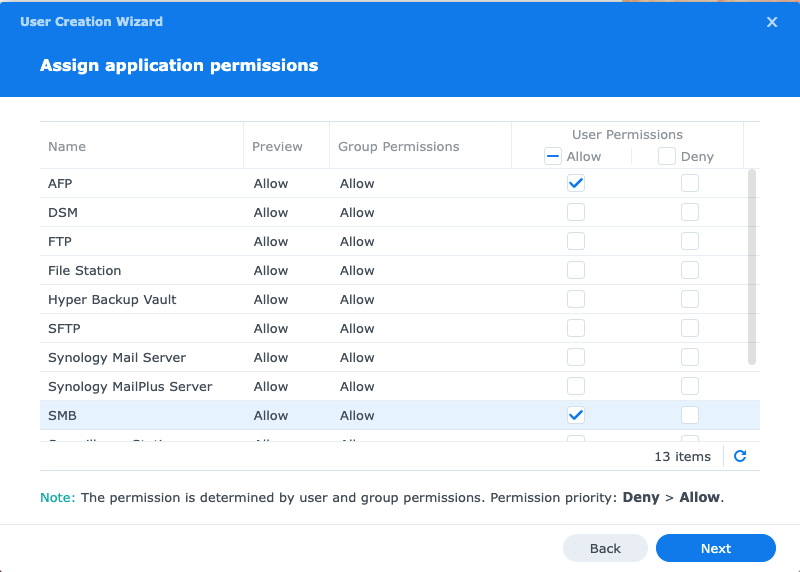Click Preview Allow value for DSM

(x=271, y=213)
